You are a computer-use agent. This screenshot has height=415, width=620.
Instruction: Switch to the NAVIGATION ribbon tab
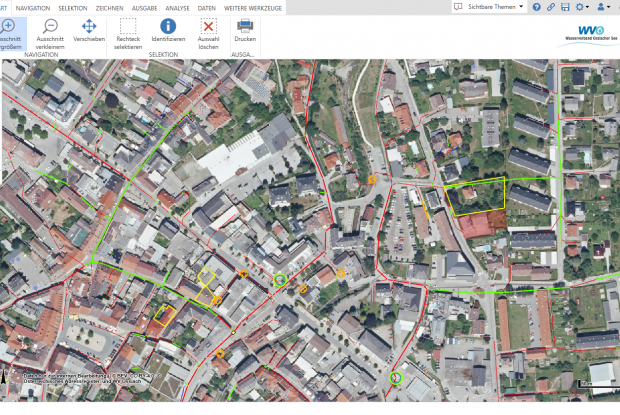33,7
